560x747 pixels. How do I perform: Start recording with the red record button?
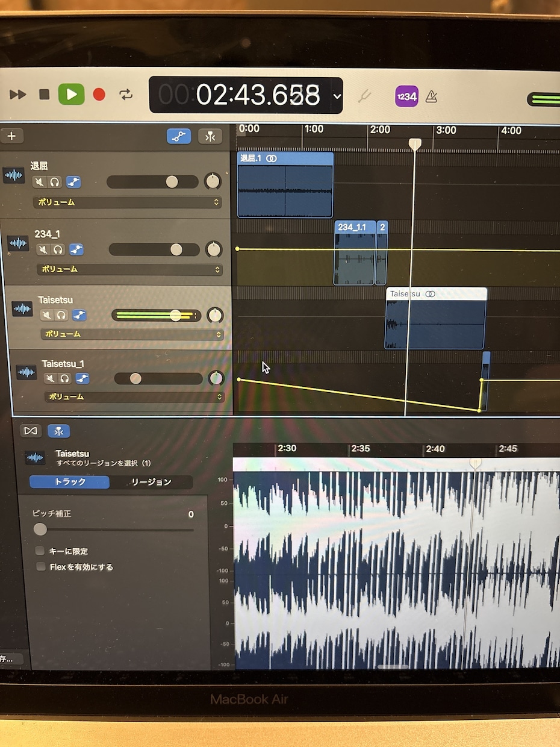[x=99, y=95]
